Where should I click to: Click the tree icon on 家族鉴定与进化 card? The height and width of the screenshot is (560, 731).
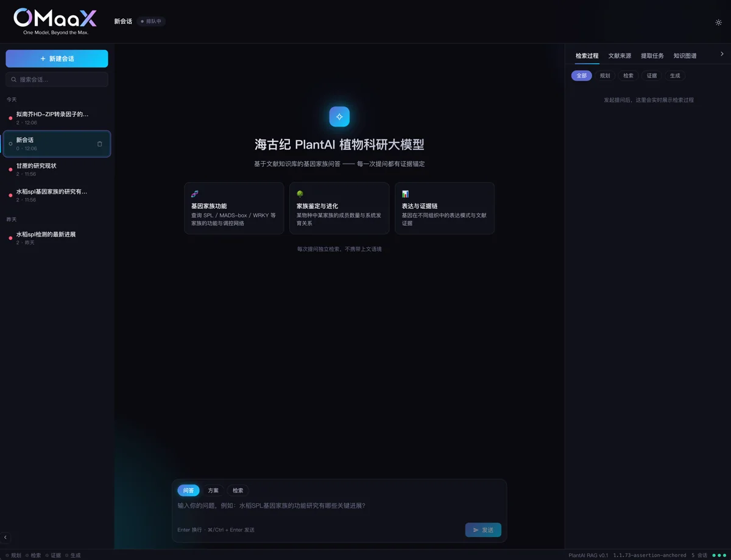(300, 194)
